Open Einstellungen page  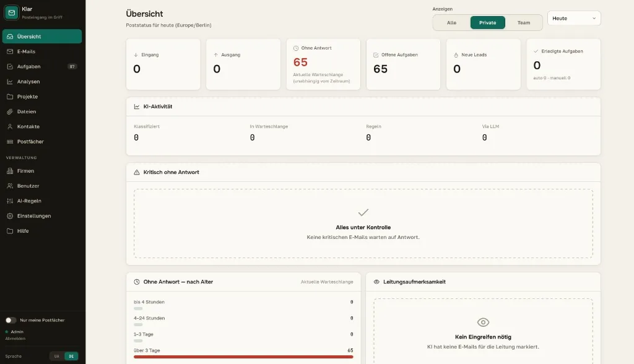coord(42,215)
